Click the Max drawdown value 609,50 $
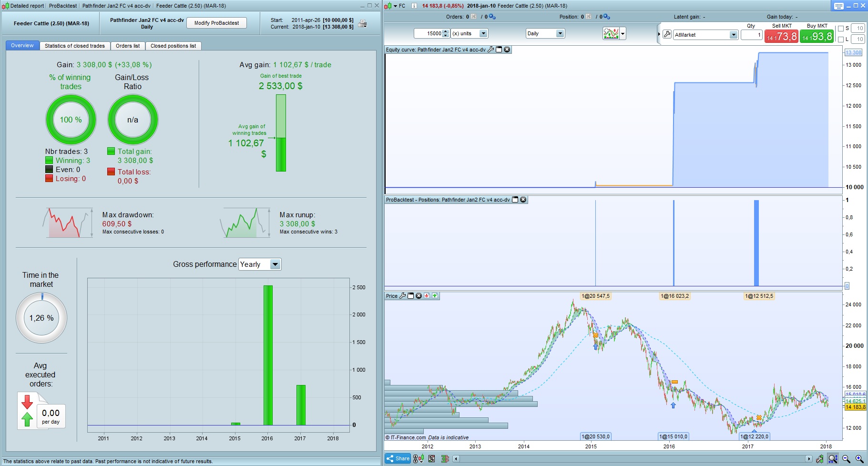 pyautogui.click(x=117, y=224)
